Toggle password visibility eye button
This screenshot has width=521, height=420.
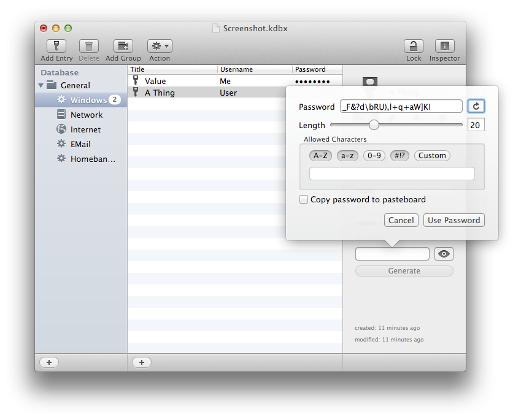click(x=444, y=254)
